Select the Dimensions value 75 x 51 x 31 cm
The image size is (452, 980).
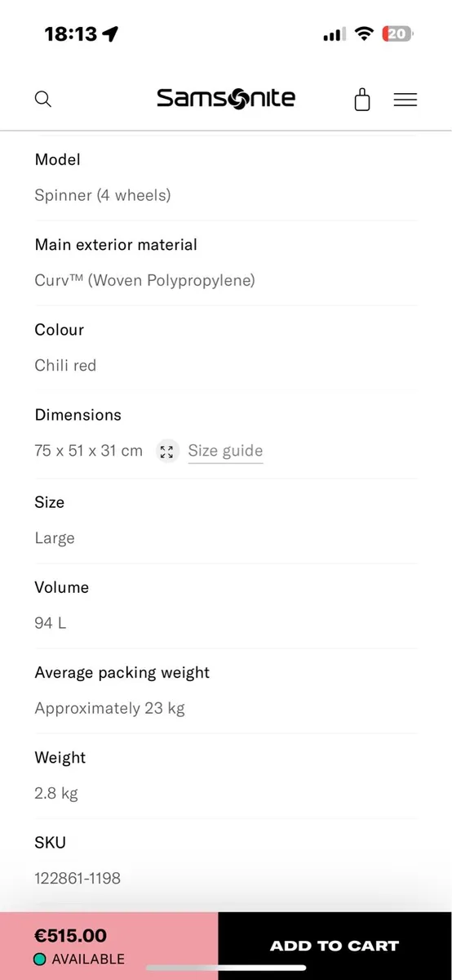(x=88, y=451)
